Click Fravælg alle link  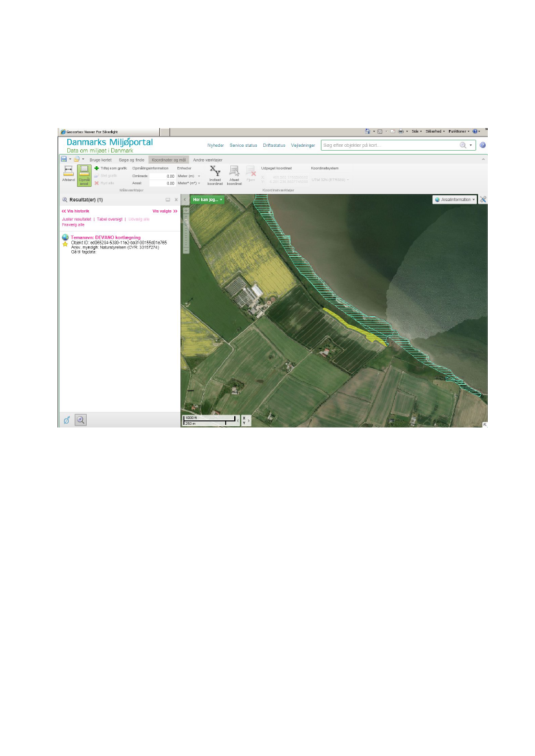point(73,224)
